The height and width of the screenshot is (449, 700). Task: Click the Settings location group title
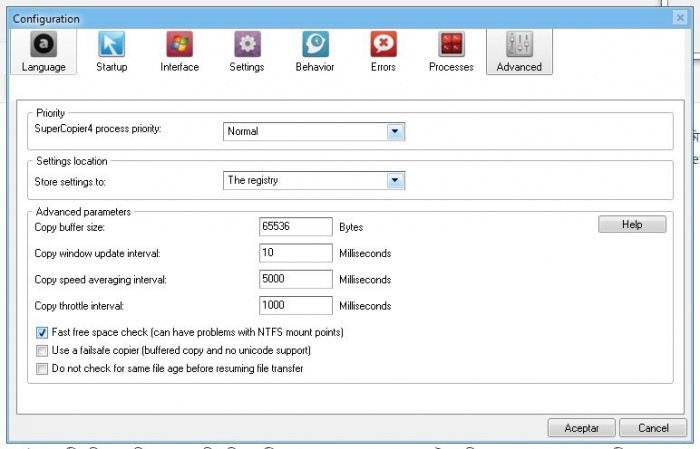pyautogui.click(x=72, y=161)
